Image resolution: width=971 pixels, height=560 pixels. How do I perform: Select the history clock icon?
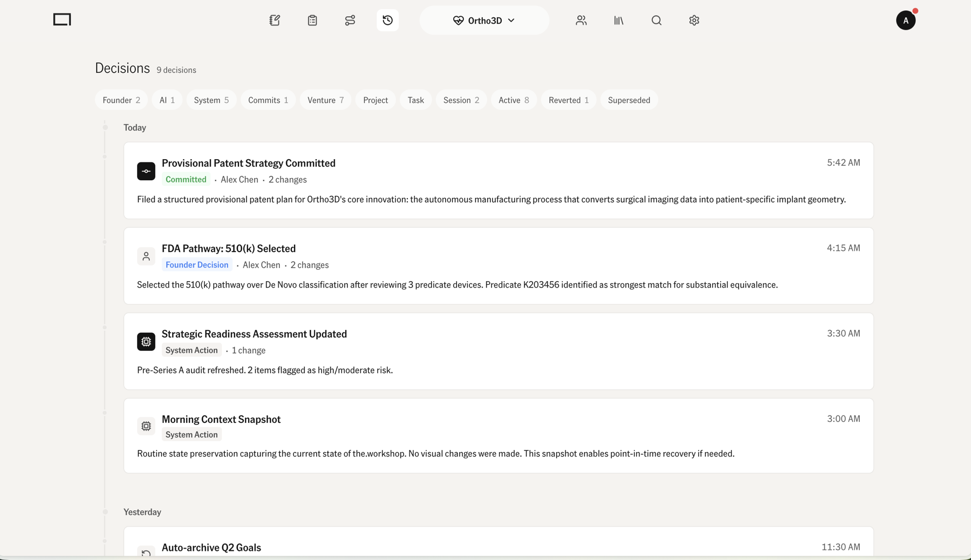tap(388, 21)
